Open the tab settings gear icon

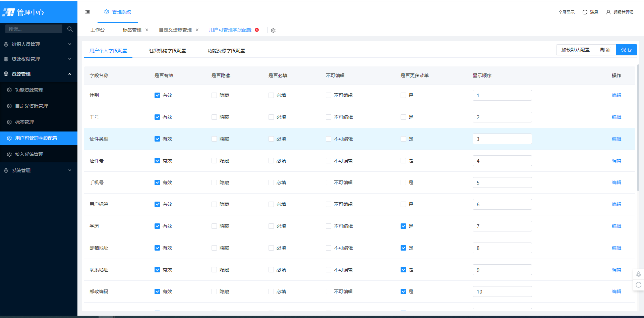(x=273, y=31)
